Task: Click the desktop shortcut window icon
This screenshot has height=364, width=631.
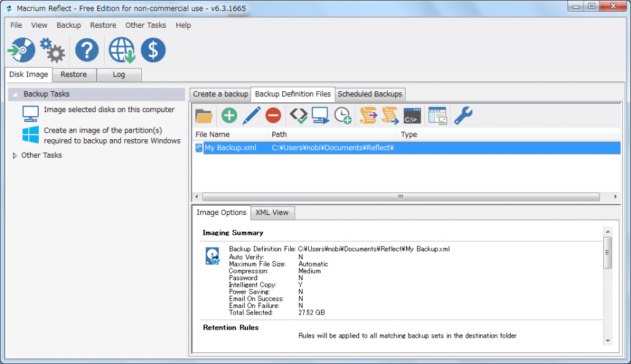Action: pos(438,116)
